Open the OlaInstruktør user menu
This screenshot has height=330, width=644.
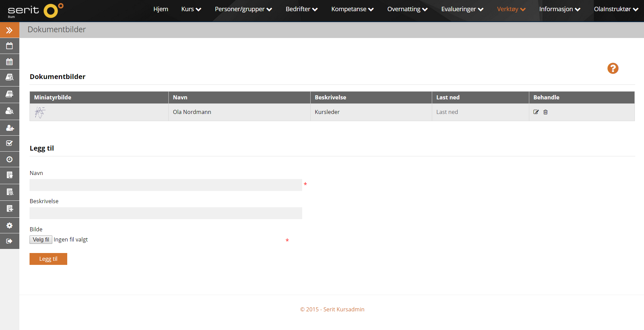pos(616,9)
